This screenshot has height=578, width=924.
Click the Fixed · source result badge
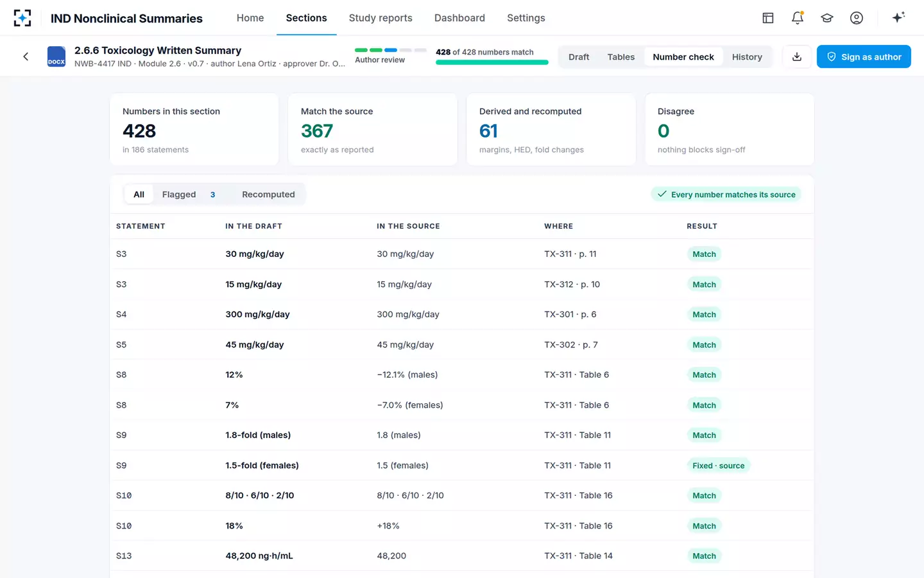point(719,466)
